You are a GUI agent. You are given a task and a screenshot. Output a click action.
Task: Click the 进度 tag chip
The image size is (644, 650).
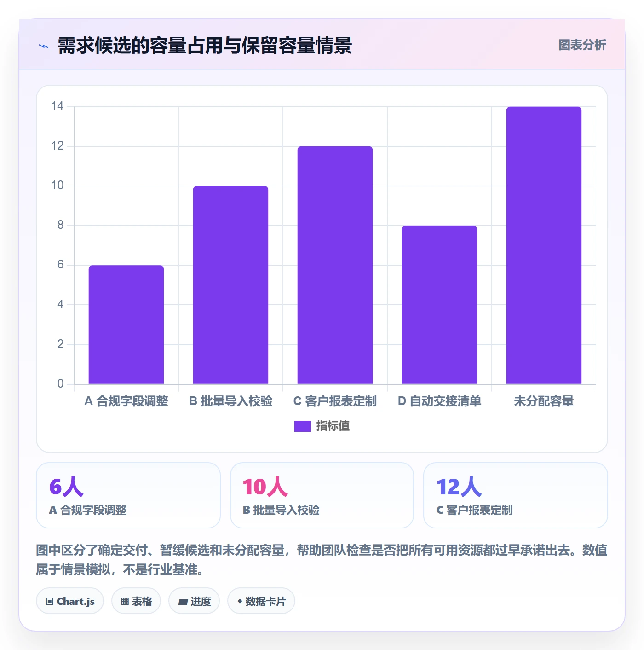click(x=194, y=601)
